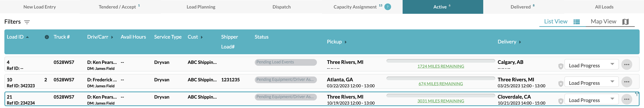644x108 pixels.
Task: Click the 3031 MILES REMAINING link
Action: 440,101
